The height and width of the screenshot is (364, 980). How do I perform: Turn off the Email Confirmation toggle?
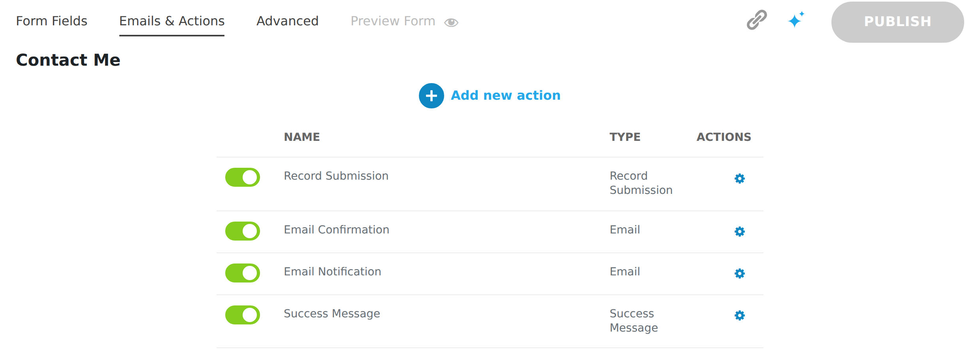pyautogui.click(x=242, y=231)
